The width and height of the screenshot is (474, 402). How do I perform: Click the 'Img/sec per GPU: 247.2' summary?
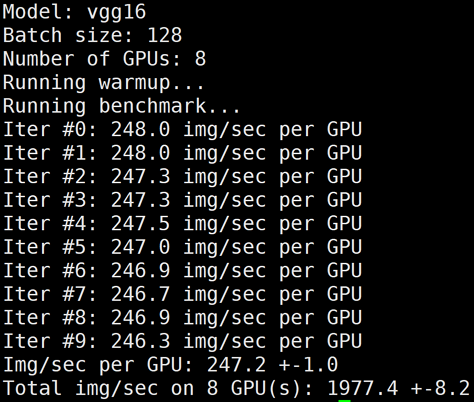(134, 365)
